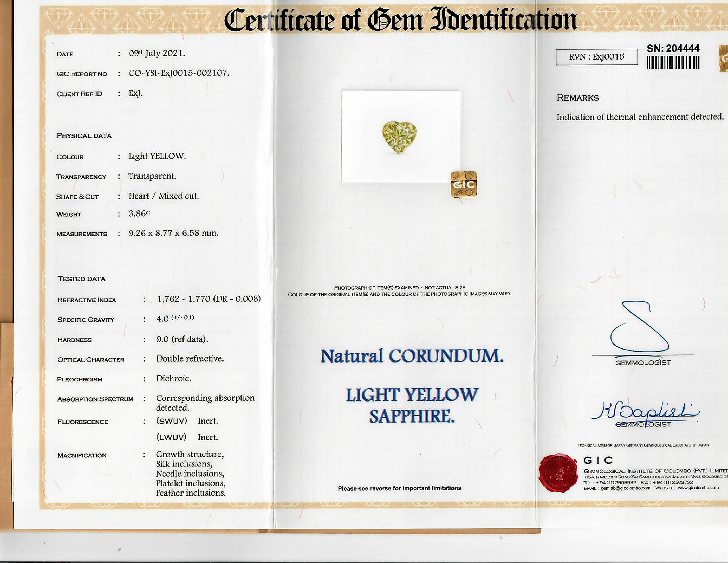Click the measurements 9.26 x 8.77 x 6.58 mm
Screen dimensions: 728x563
[x=173, y=233]
